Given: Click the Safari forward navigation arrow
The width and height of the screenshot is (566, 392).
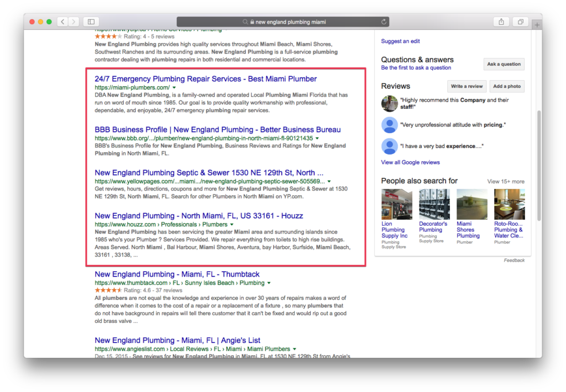Looking at the screenshot, I should (x=74, y=22).
